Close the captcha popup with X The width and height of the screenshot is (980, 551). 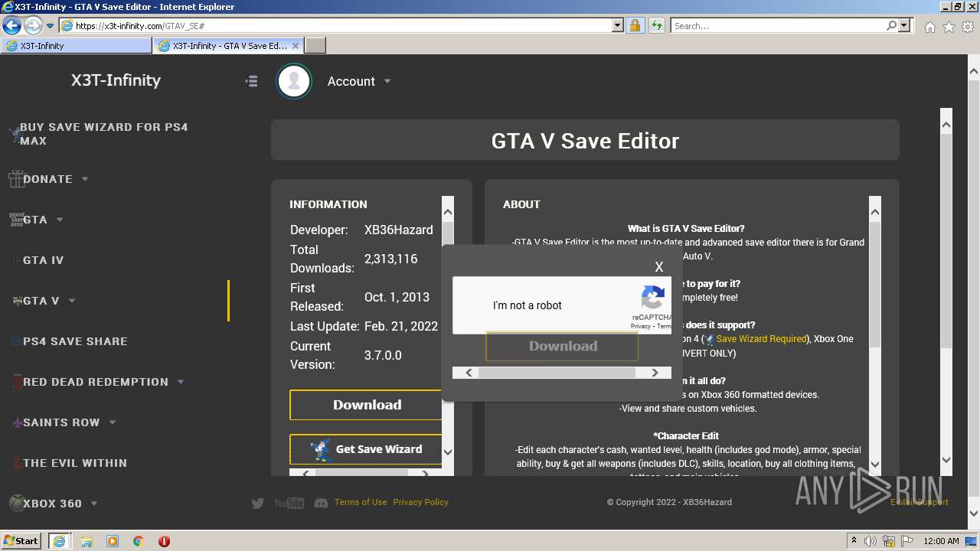coord(659,267)
